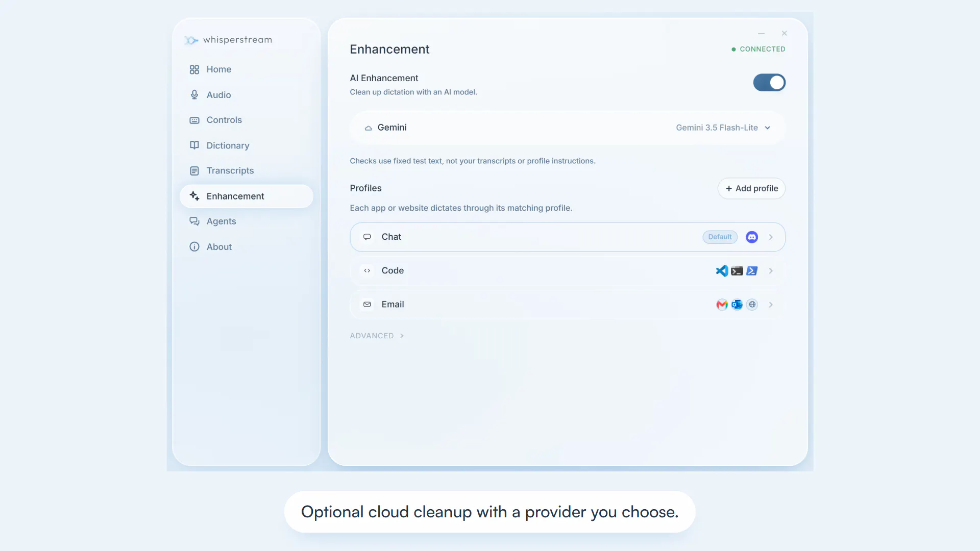Click the whisperstream logo icon
The width and height of the screenshot is (980, 551).
(191, 40)
